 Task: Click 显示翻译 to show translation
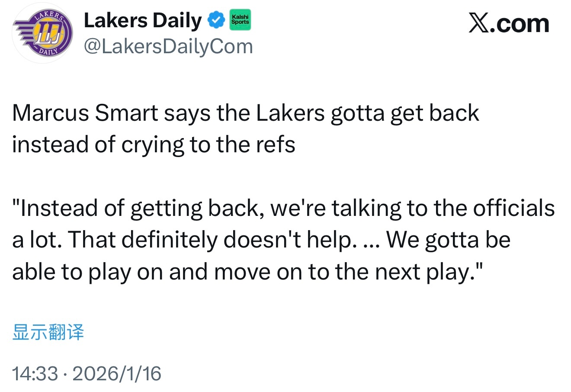tap(48, 332)
